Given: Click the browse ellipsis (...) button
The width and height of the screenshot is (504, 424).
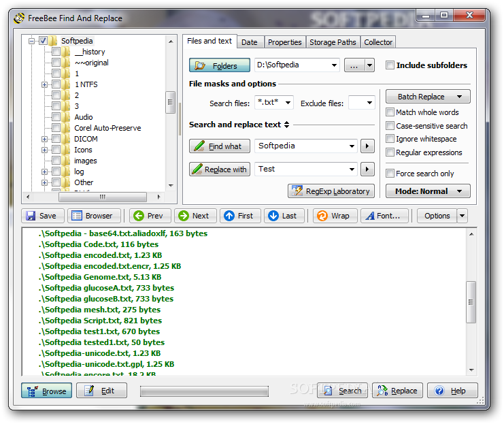Looking at the screenshot, I should tap(354, 65).
